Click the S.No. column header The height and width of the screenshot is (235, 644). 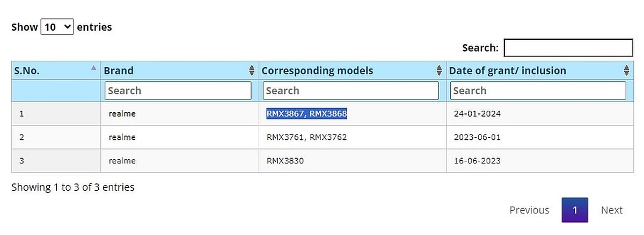(27, 70)
